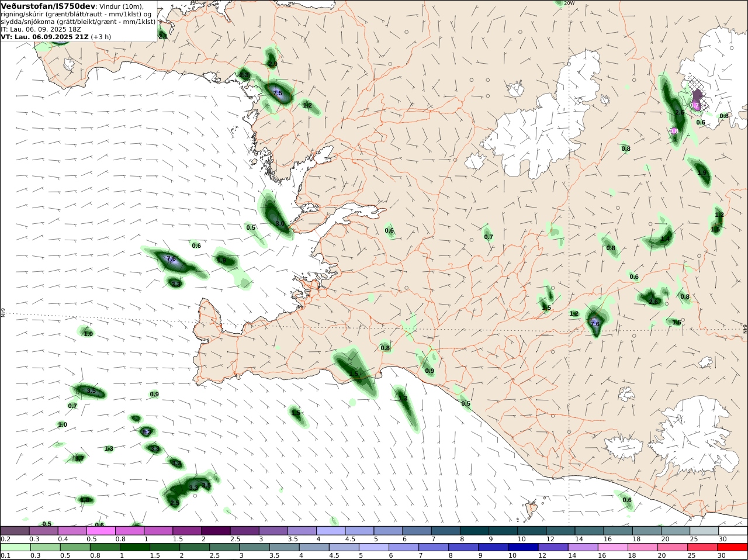748x560 pixels.
Task: Click the Veðurstofan/IS750dev title text
Action: 48,6
